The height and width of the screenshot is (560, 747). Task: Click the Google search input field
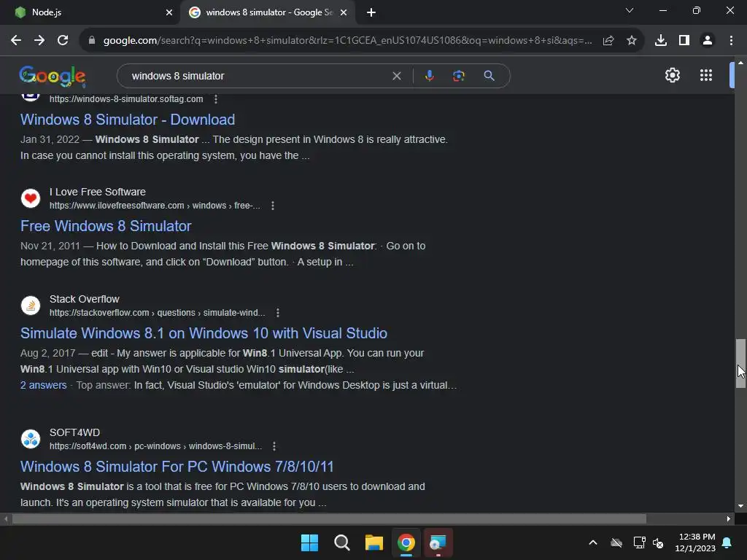(x=258, y=76)
